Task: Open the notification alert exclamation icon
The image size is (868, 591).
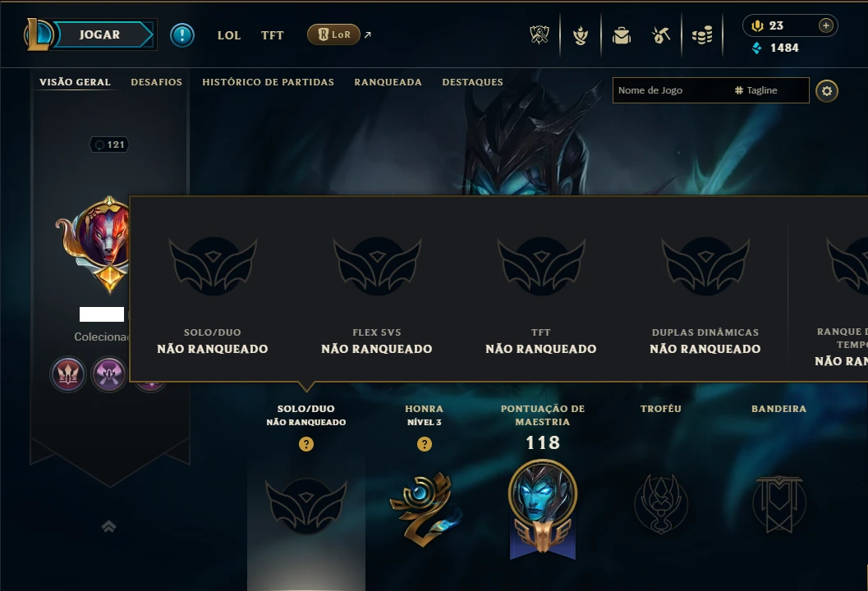Action: coord(182,34)
